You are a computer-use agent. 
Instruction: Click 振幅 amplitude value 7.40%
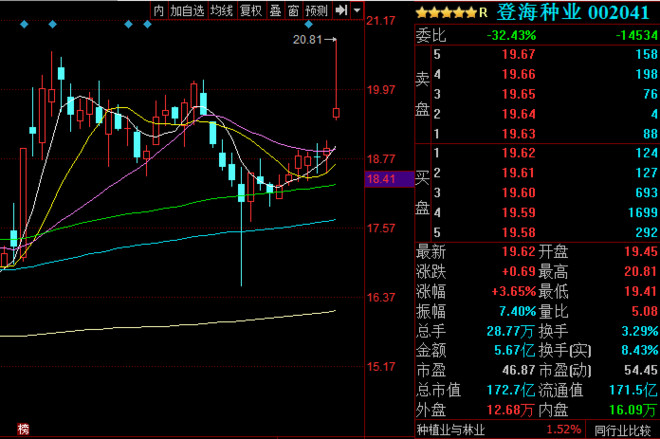(x=518, y=311)
